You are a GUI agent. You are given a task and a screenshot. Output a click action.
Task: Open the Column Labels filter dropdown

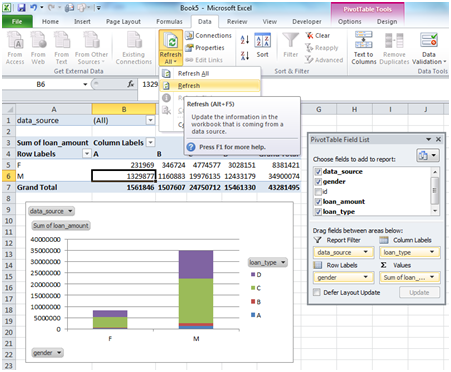point(151,143)
